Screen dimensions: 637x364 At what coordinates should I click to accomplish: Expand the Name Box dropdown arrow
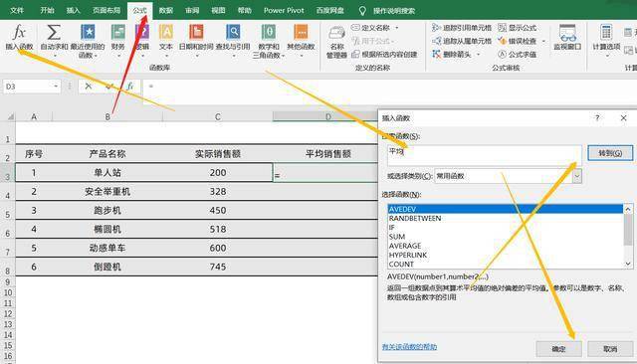[56, 87]
